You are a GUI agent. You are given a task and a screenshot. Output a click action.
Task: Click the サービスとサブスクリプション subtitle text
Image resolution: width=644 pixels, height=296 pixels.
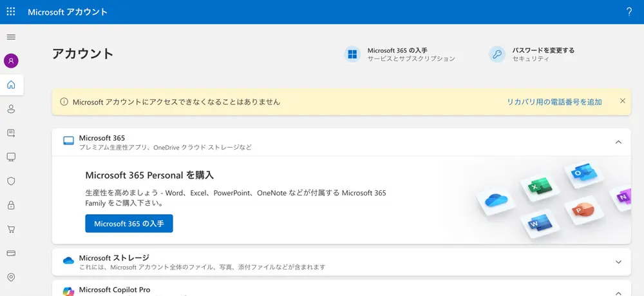point(411,59)
